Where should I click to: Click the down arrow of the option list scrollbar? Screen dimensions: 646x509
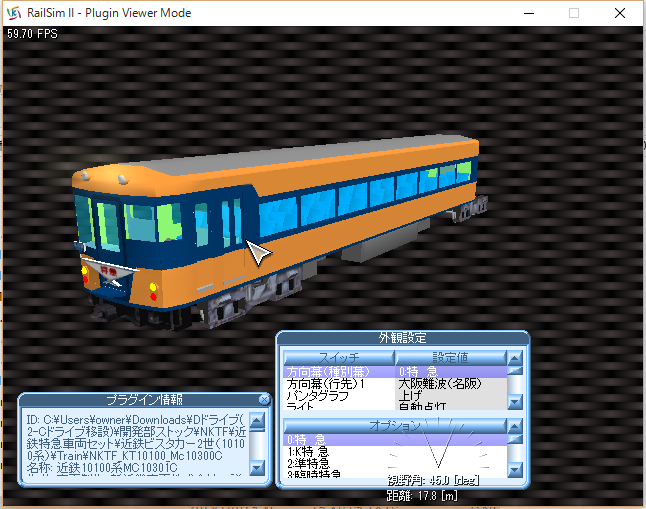click(515, 469)
